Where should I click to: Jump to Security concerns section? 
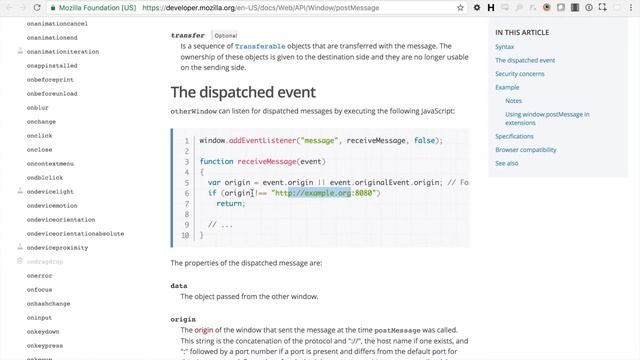(x=520, y=74)
